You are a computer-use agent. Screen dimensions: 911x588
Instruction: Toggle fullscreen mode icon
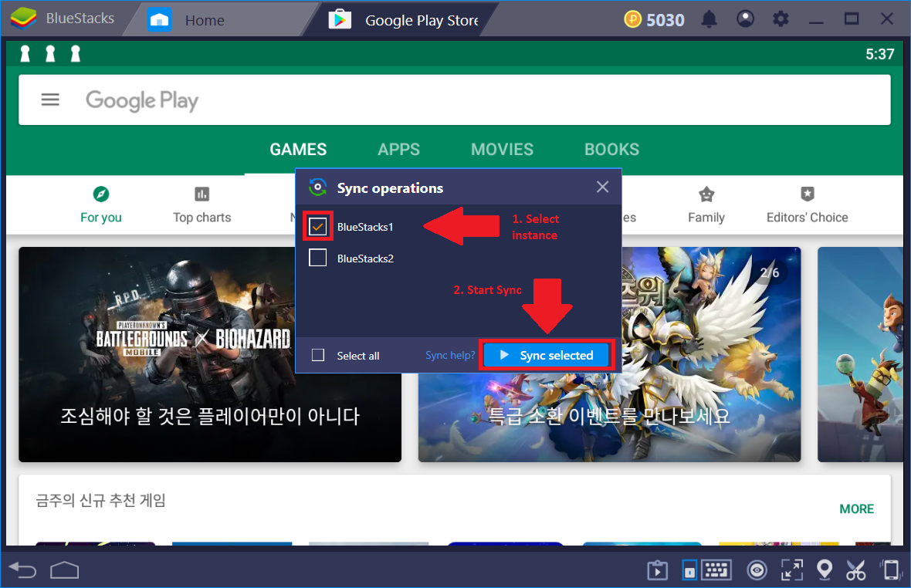click(x=792, y=570)
